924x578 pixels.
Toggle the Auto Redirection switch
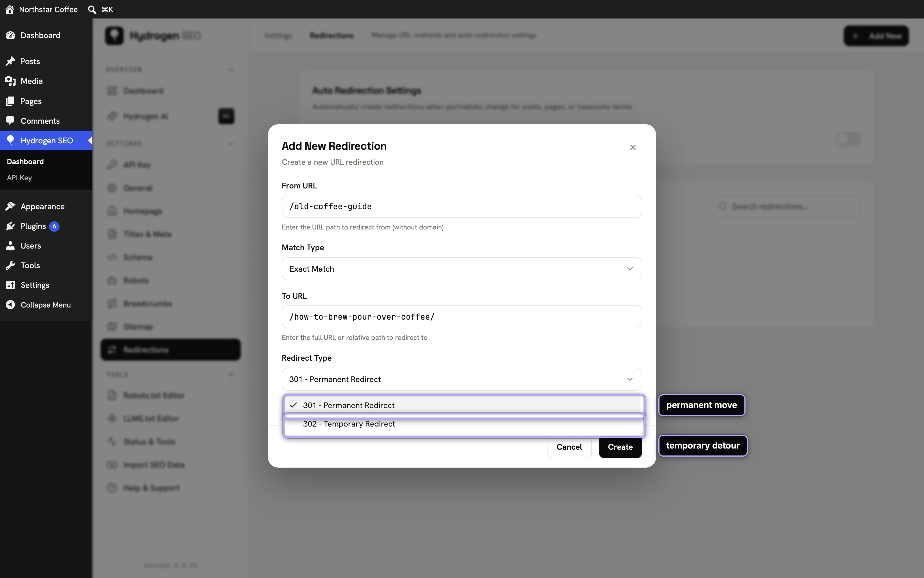pyautogui.click(x=848, y=139)
